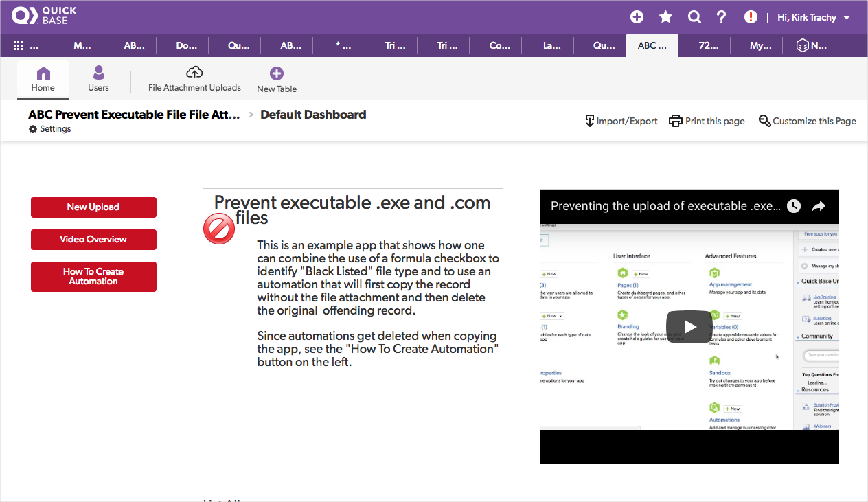Open the File Attachment Uploads table
The height and width of the screenshot is (502, 868).
coord(194,79)
